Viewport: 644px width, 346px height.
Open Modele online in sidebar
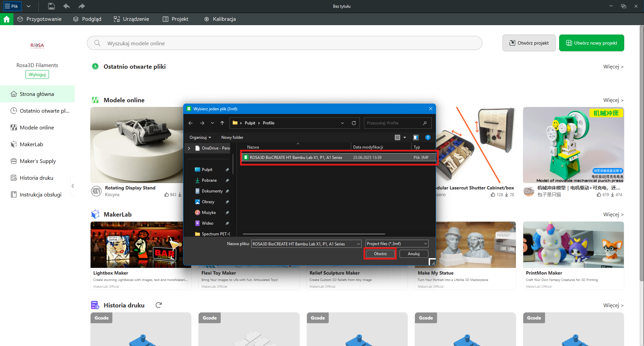click(37, 127)
